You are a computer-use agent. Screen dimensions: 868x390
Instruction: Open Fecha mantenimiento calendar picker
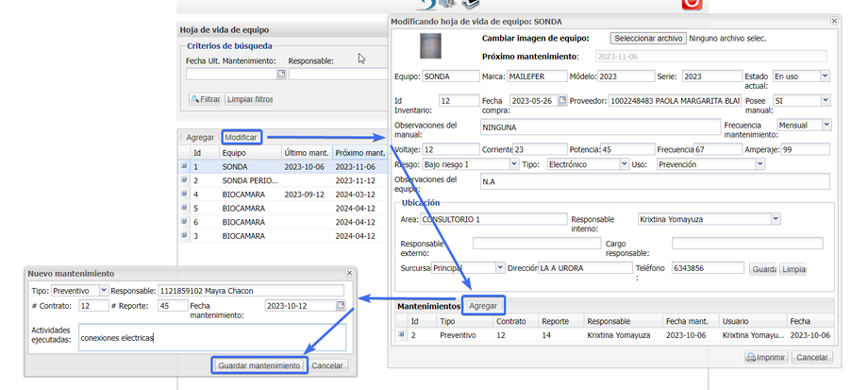pyautogui.click(x=342, y=306)
